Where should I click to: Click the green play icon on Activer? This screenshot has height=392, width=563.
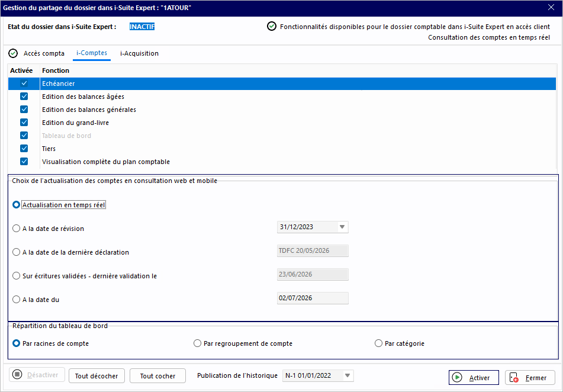coord(457,377)
